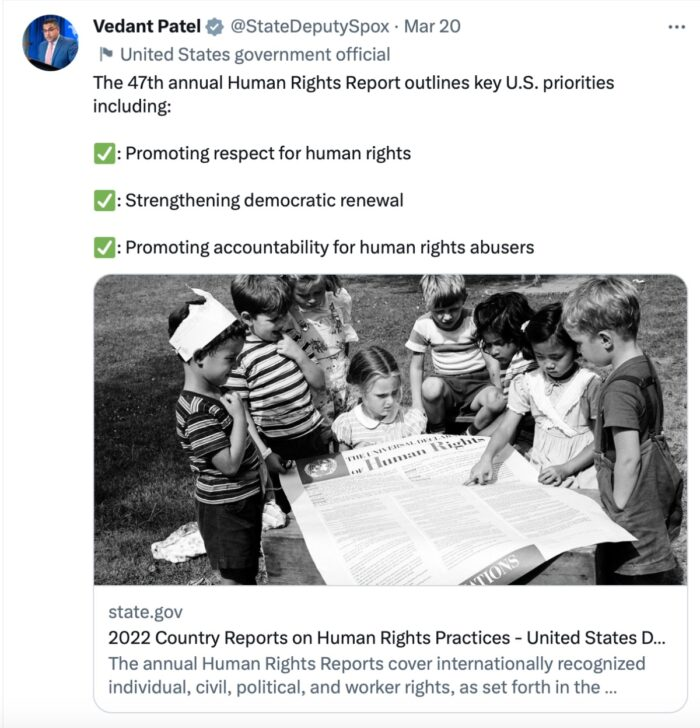Click the blue verified badge icon
Screen dimensions: 700x728
pos(214,27)
